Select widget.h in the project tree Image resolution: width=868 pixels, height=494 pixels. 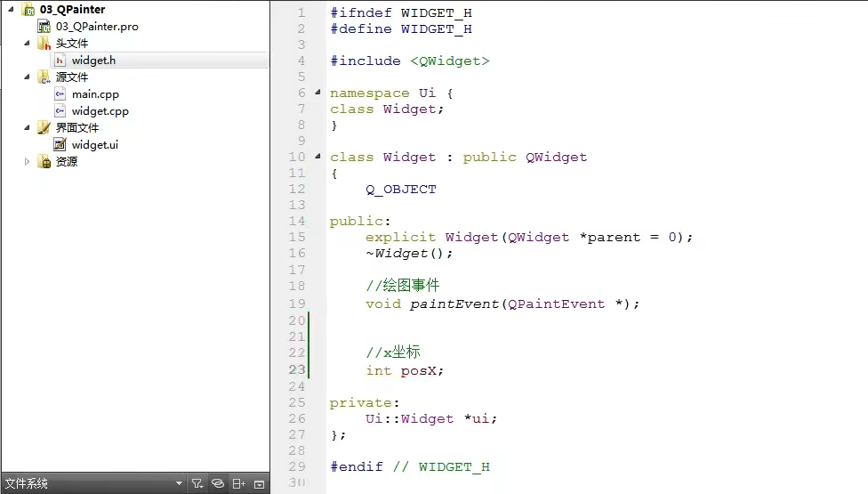pyautogui.click(x=93, y=61)
